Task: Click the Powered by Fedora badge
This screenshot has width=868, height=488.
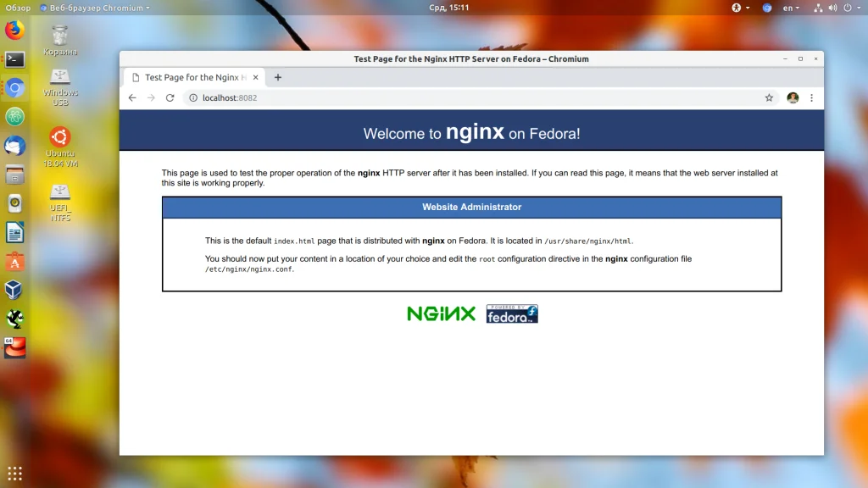Action: pos(512,313)
